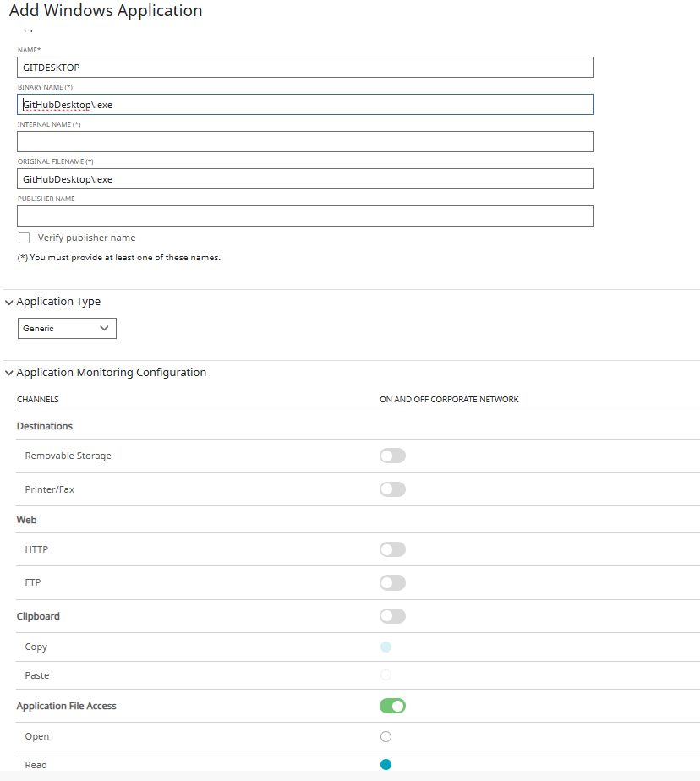
Task: Check the Verify publisher name checkbox
Action: (24, 238)
